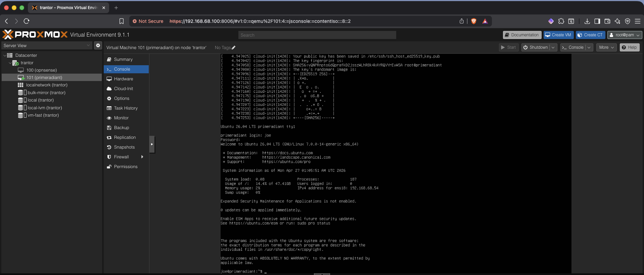Focus the Proxmox Search field
This screenshot has height=275, width=644.
pos(317,35)
